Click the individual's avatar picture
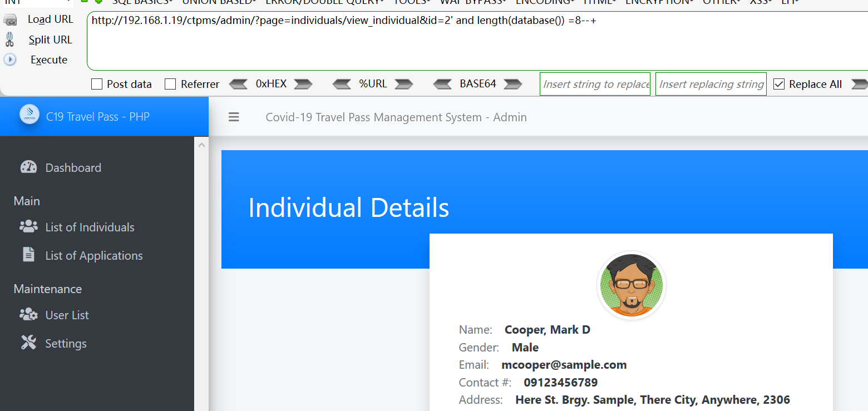This screenshot has width=868, height=411. coord(631,285)
